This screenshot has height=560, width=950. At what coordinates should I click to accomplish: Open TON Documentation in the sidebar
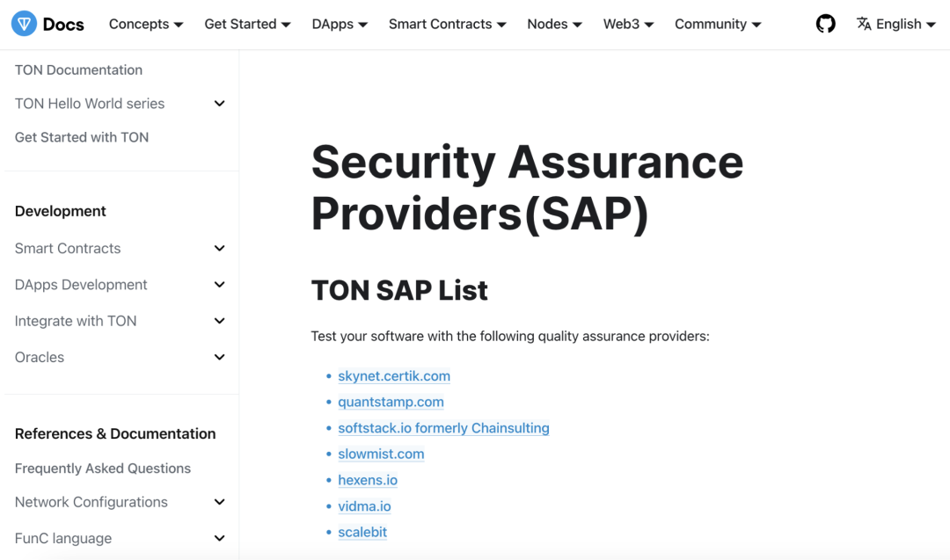[78, 69]
